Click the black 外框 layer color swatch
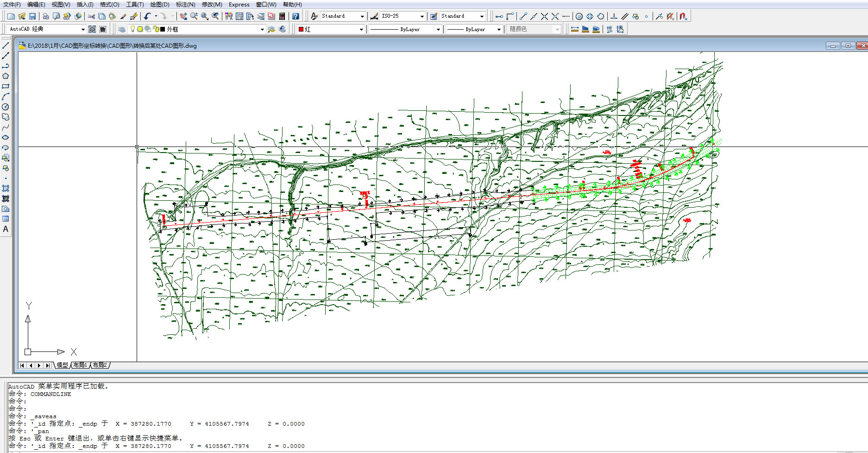 163,29
